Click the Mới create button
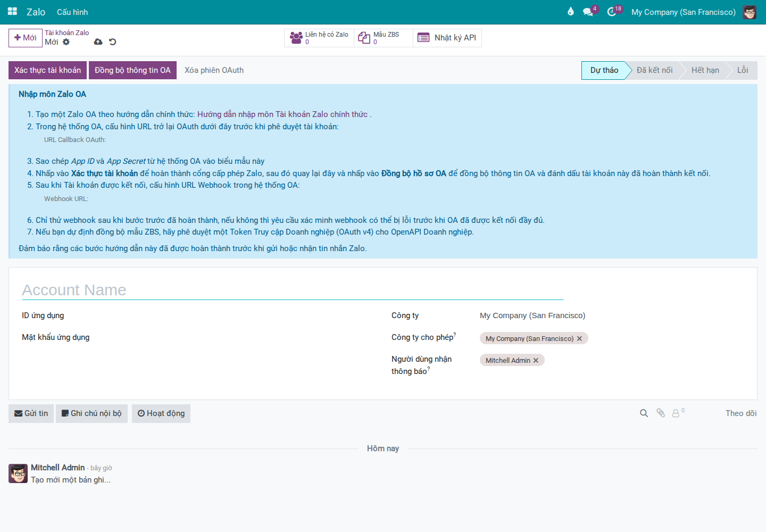Screen dimensions: 766x532 [x=26, y=38]
